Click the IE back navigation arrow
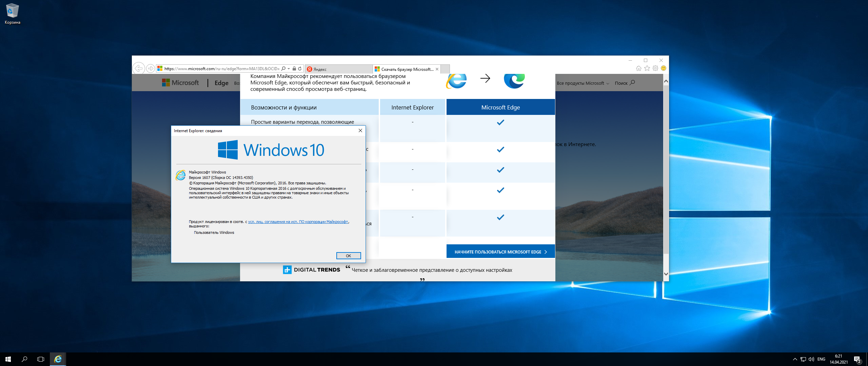The width and height of the screenshot is (868, 366). click(139, 68)
